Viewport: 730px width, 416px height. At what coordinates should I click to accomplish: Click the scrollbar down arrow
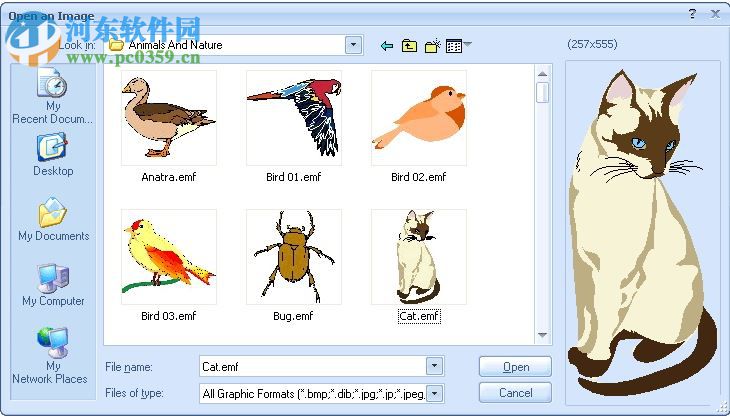point(542,335)
